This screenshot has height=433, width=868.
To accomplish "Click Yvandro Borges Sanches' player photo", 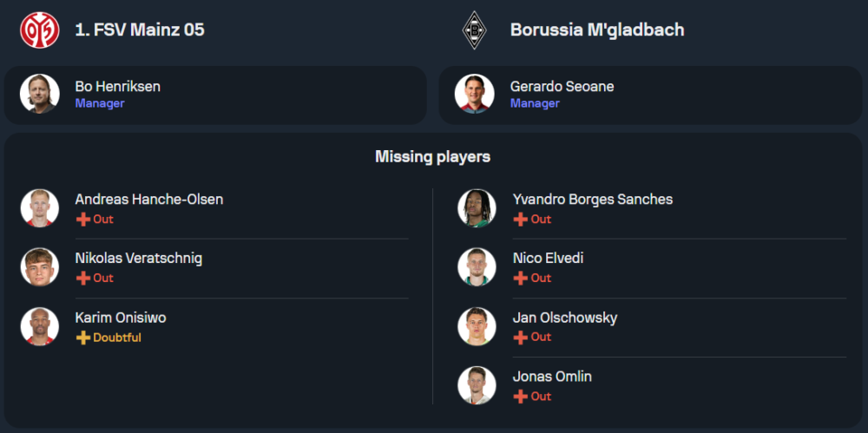I will [x=477, y=208].
